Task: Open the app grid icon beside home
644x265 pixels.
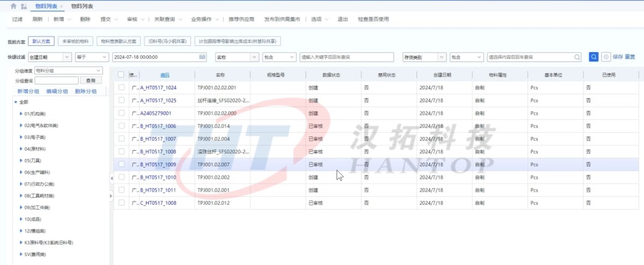Action: tap(24, 6)
